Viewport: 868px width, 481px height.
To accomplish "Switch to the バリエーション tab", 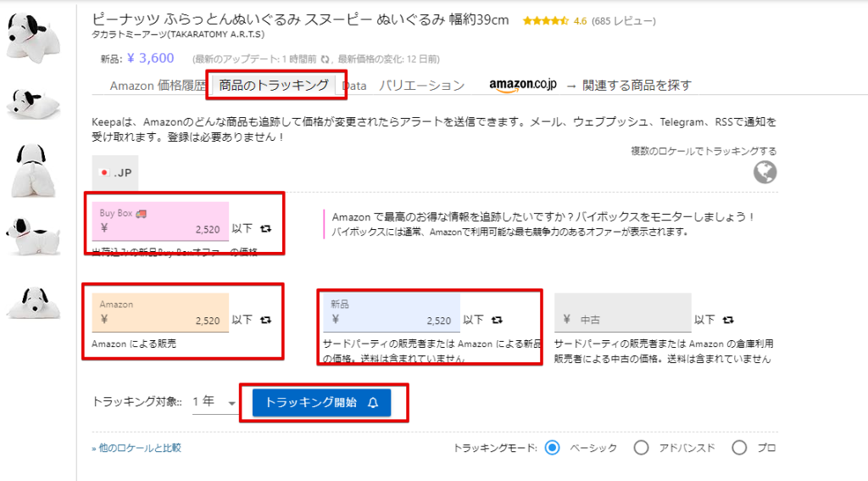I will (x=421, y=86).
